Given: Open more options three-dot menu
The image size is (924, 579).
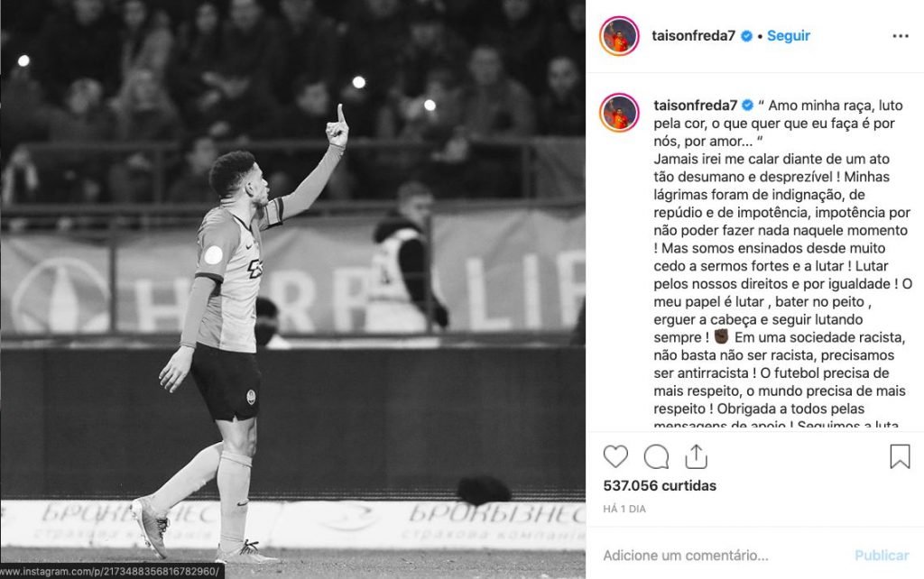Looking at the screenshot, I should pos(901,36).
